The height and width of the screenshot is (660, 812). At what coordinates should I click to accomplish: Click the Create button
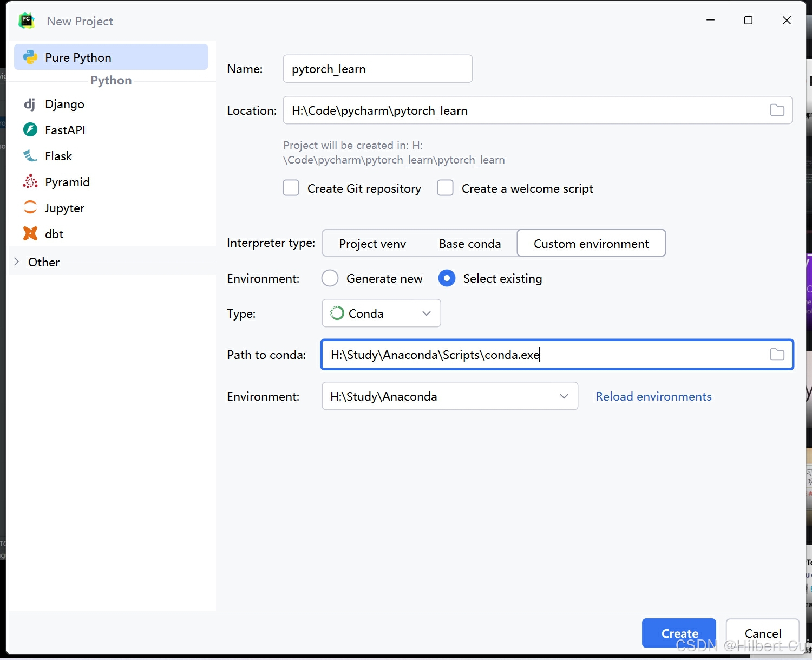click(679, 633)
